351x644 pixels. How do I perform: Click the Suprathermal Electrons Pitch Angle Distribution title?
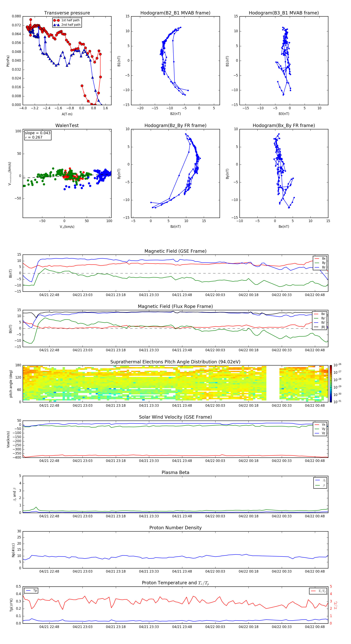[x=175, y=362]
